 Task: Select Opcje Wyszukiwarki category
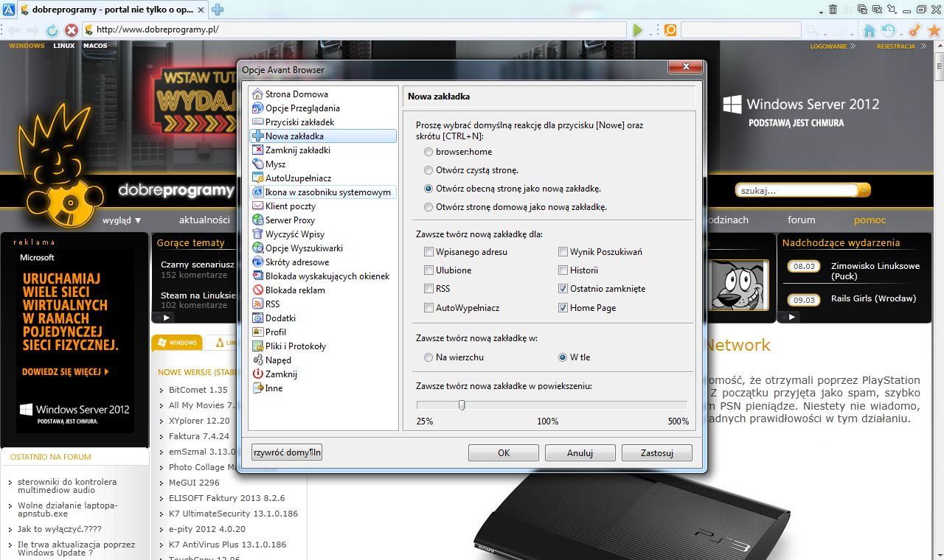(x=304, y=248)
